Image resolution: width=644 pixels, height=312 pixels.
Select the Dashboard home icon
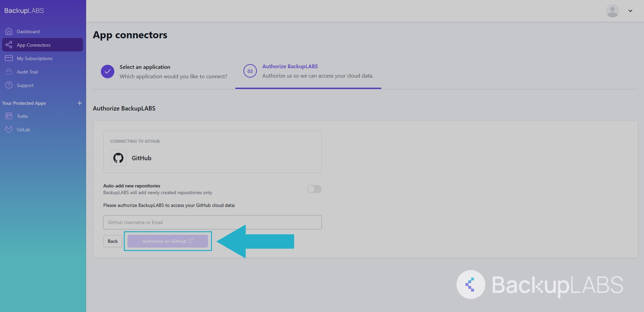coord(9,31)
